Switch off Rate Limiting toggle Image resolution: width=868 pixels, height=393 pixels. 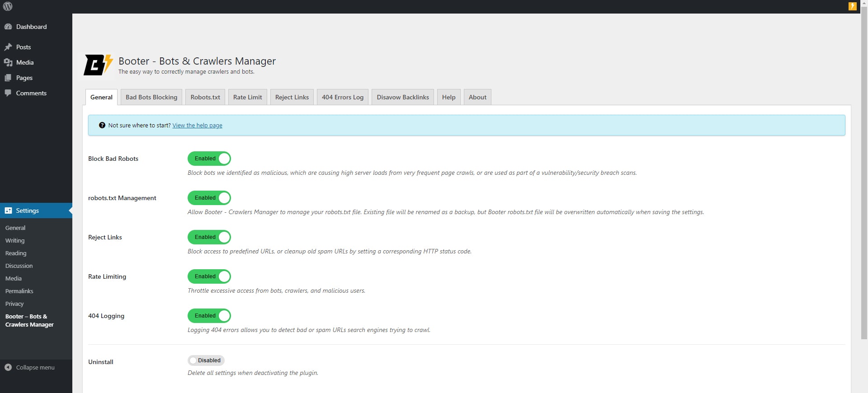[x=209, y=276]
